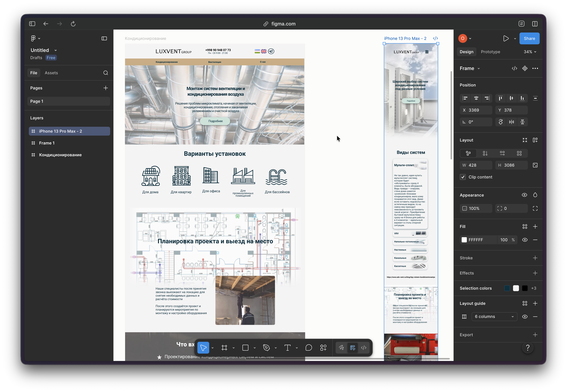Select the Rectangle shape tool
The height and width of the screenshot is (392, 567).
(245, 347)
